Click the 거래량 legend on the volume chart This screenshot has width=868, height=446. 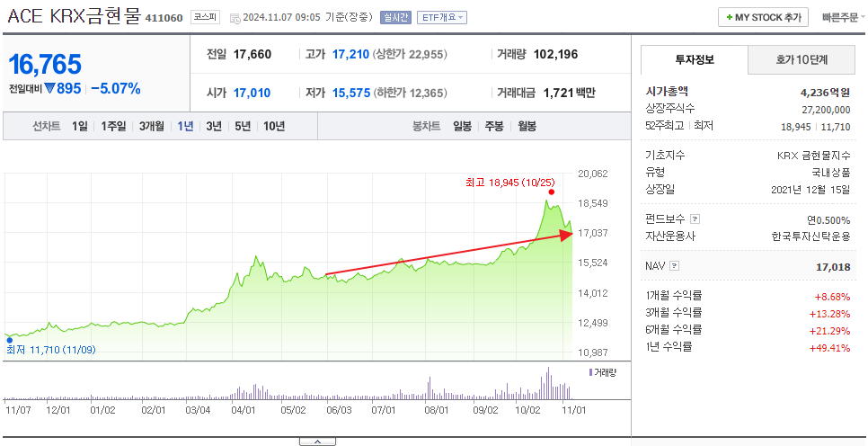coord(603,373)
